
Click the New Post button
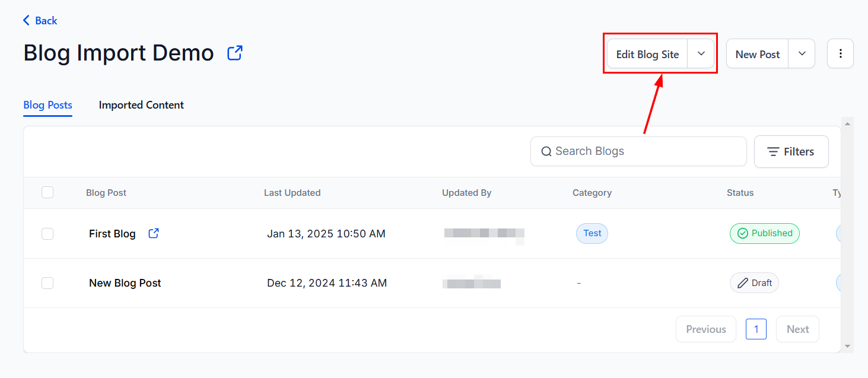coord(758,53)
